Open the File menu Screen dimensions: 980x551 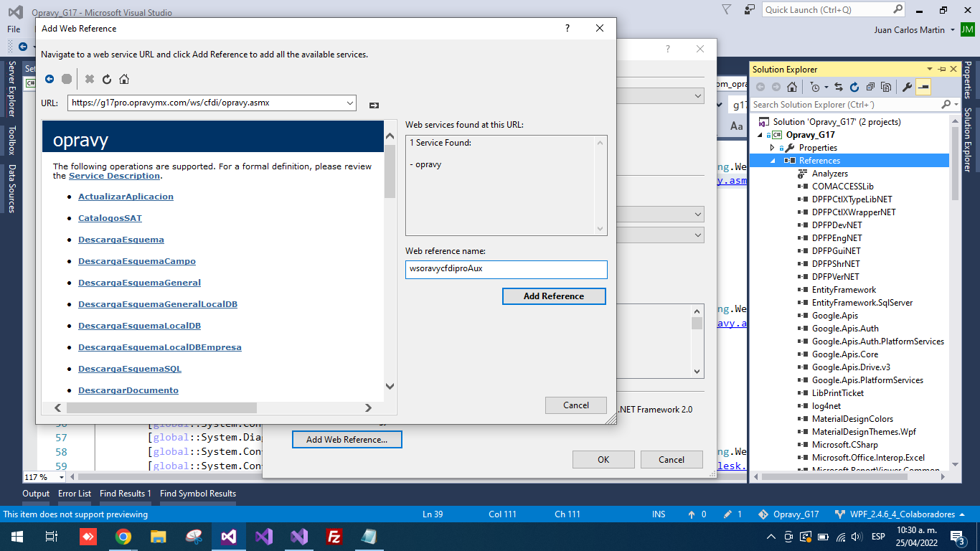14,29
